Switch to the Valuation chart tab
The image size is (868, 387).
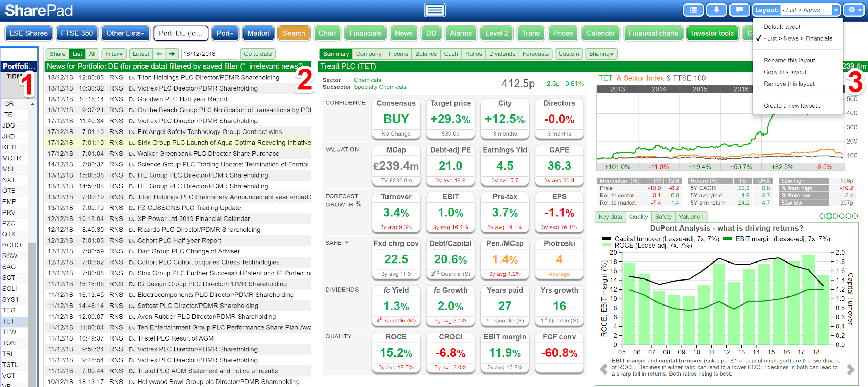point(691,217)
